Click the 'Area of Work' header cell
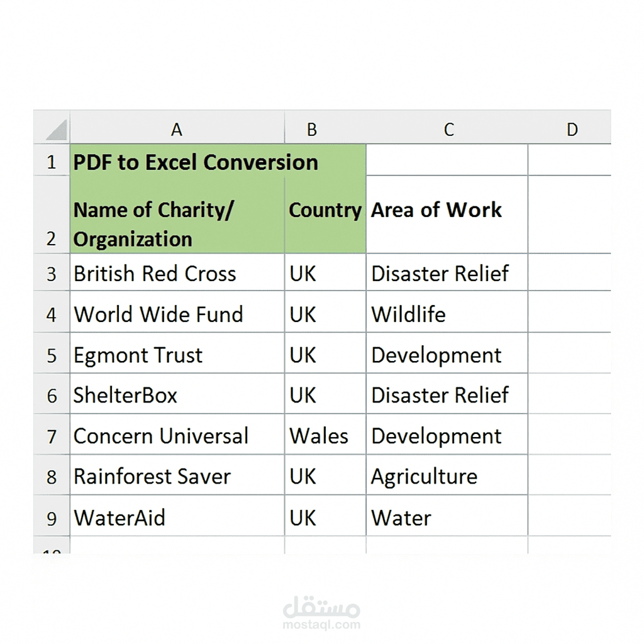The height and width of the screenshot is (644, 644). 447,215
